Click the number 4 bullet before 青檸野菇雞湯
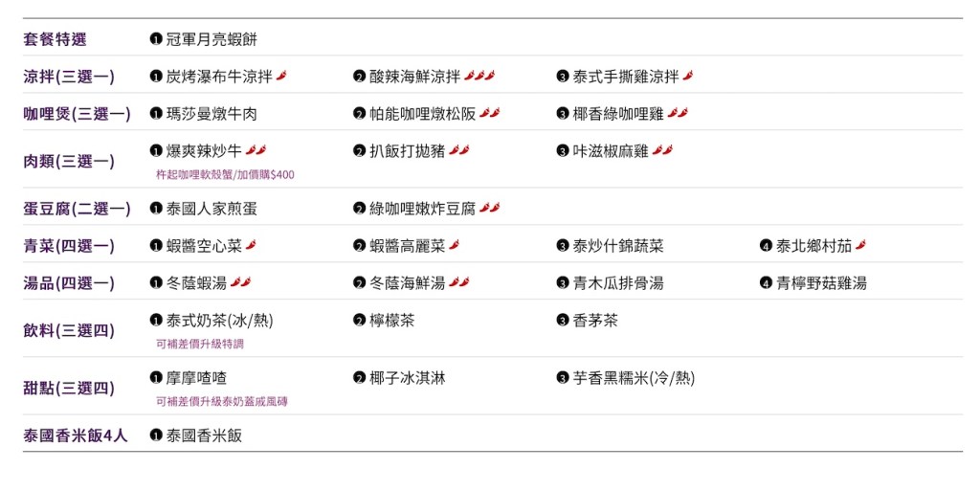This screenshot has height=491, width=980. 766,283
